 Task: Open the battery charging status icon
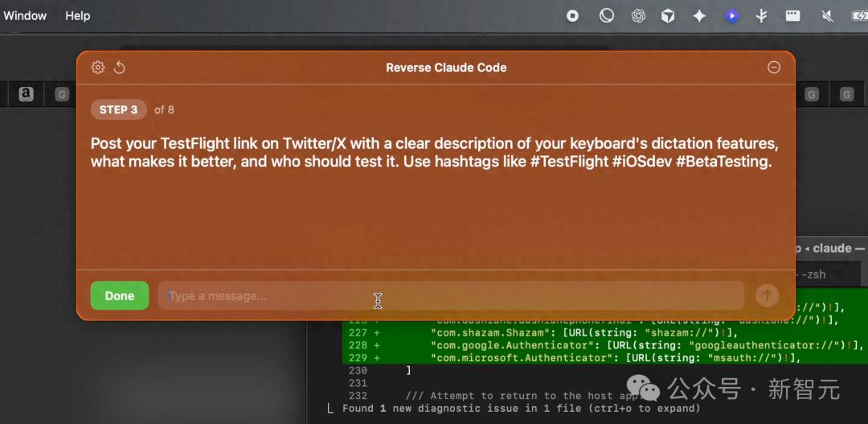coord(860,16)
